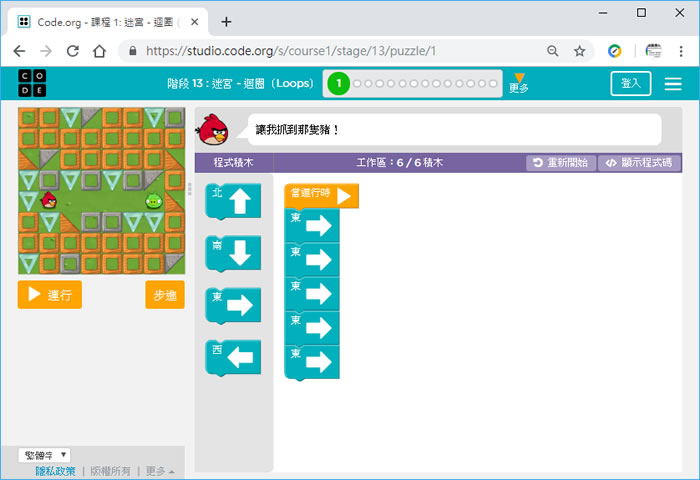Go forward with browser forward arrow
The height and width of the screenshot is (480, 700).
pyautogui.click(x=46, y=51)
